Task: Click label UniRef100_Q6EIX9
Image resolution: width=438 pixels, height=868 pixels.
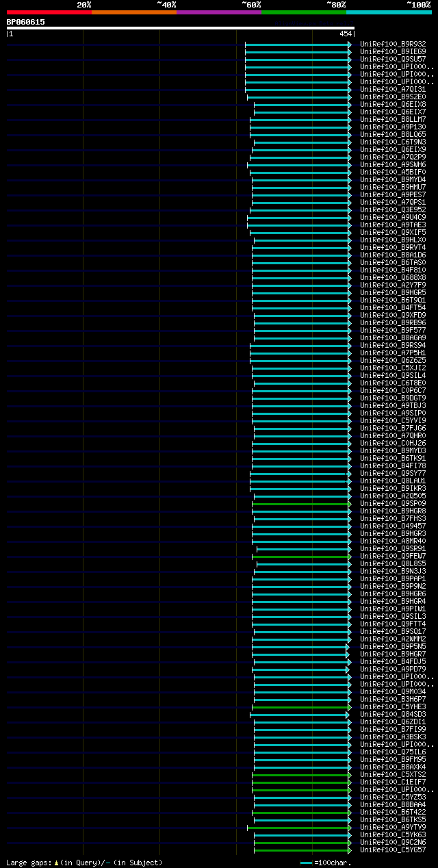Action: click(x=393, y=149)
